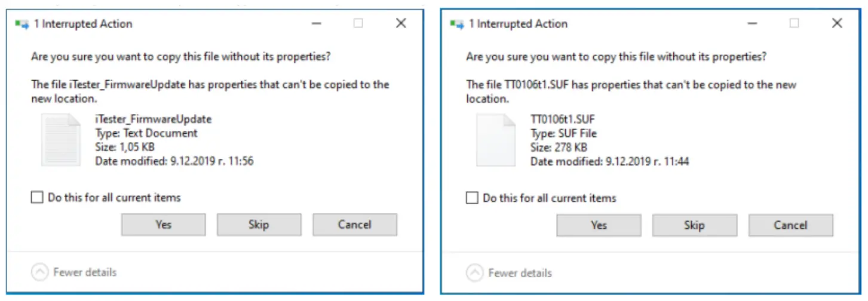Collapse 'Fewer details' in the iTester_FirmwareUpdate dialog
This screenshot has width=868, height=301.
pos(39,272)
